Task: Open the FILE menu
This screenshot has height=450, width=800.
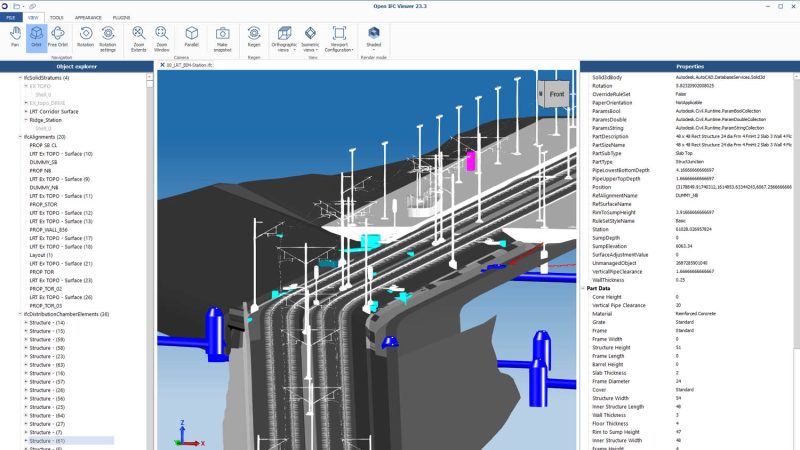Action: 11,17
